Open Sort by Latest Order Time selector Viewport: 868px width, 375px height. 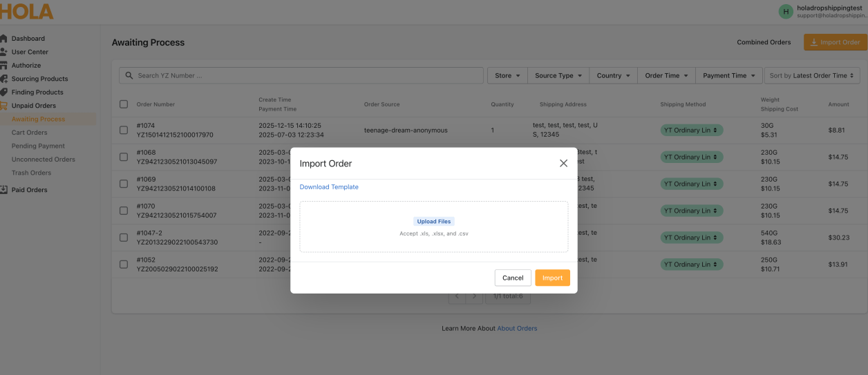click(x=812, y=75)
